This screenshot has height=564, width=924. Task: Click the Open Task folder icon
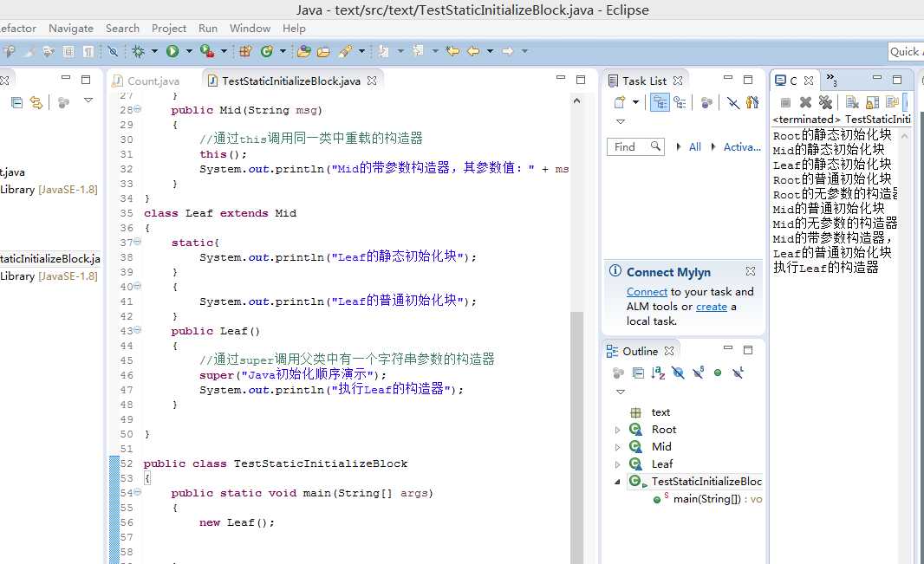point(323,52)
